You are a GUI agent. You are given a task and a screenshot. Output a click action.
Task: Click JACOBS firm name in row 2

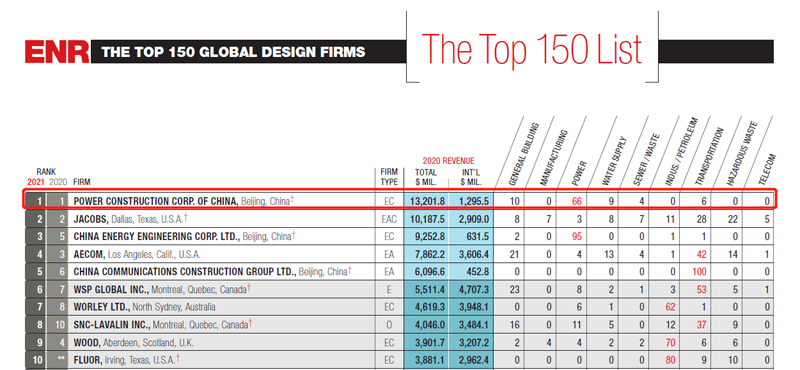tap(91, 219)
